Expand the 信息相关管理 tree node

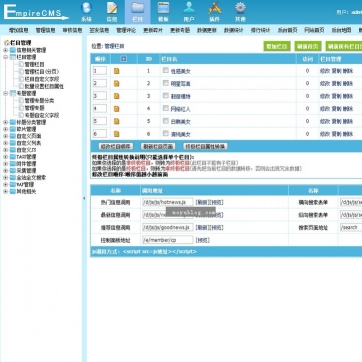click(5, 50)
